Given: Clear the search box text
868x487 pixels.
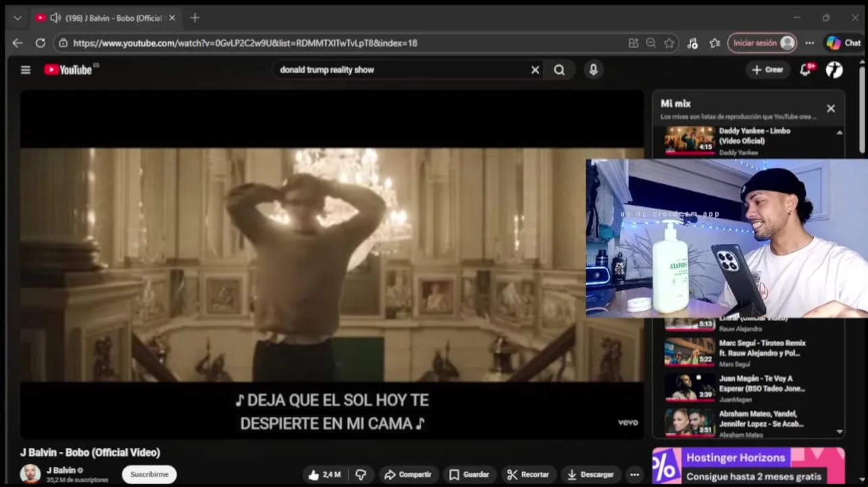Looking at the screenshot, I should point(535,70).
